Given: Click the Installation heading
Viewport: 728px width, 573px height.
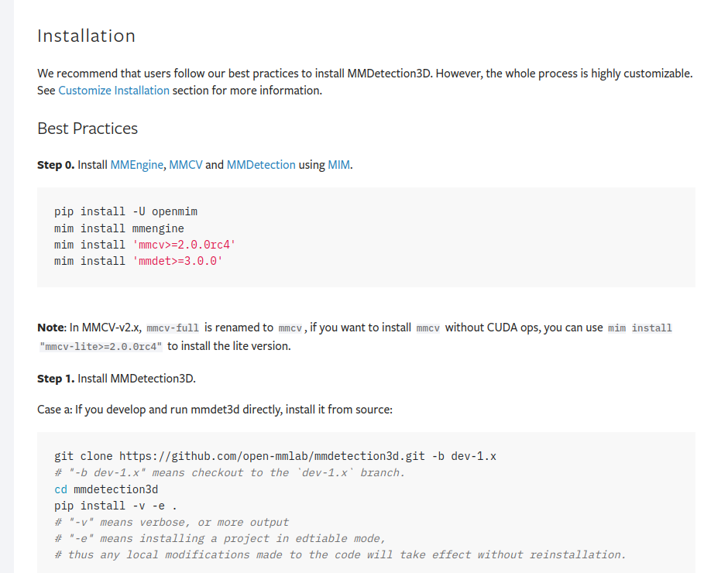Looking at the screenshot, I should [x=86, y=36].
